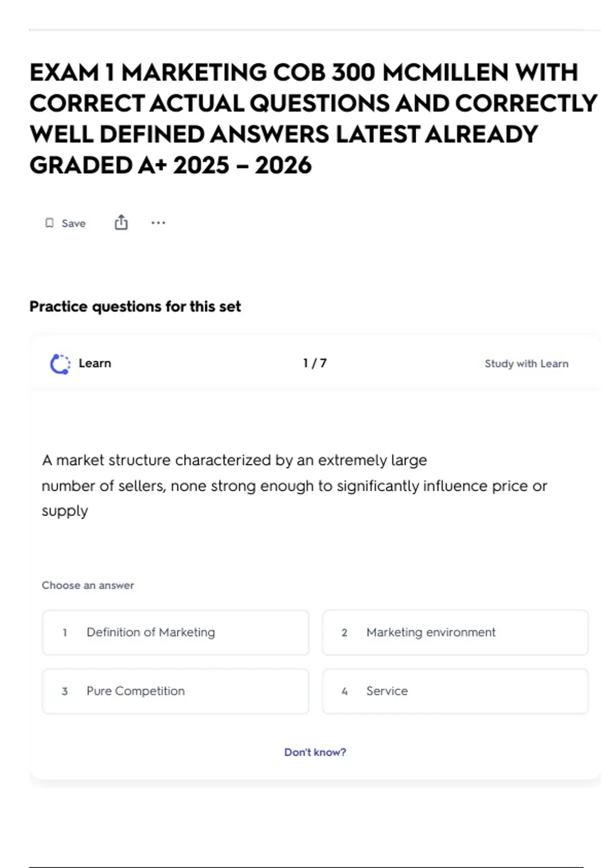Click the 1 / 7 progress counter
613x868 pixels.
tap(315, 363)
